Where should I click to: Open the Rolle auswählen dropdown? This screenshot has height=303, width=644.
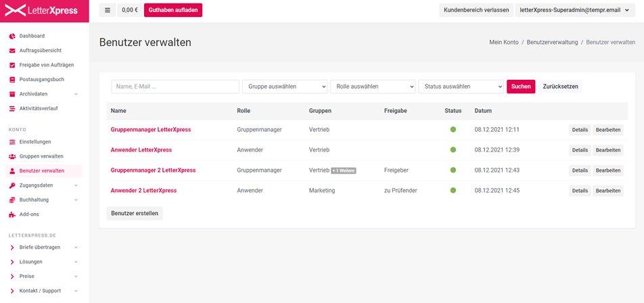[373, 87]
